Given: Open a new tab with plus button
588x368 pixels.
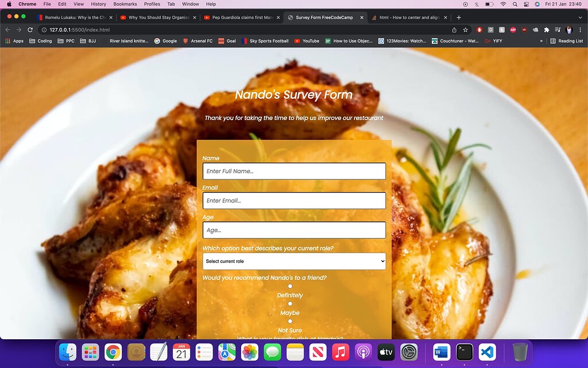Looking at the screenshot, I should tap(459, 17).
